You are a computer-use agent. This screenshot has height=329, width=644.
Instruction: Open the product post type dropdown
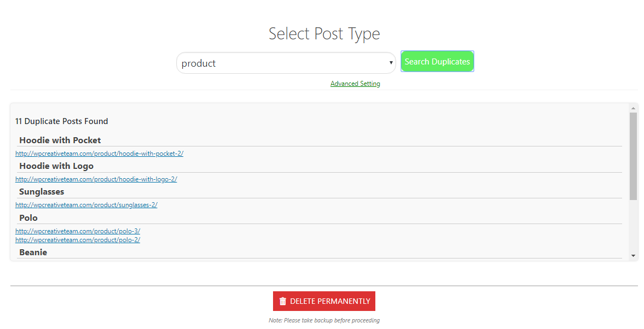pyautogui.click(x=286, y=63)
